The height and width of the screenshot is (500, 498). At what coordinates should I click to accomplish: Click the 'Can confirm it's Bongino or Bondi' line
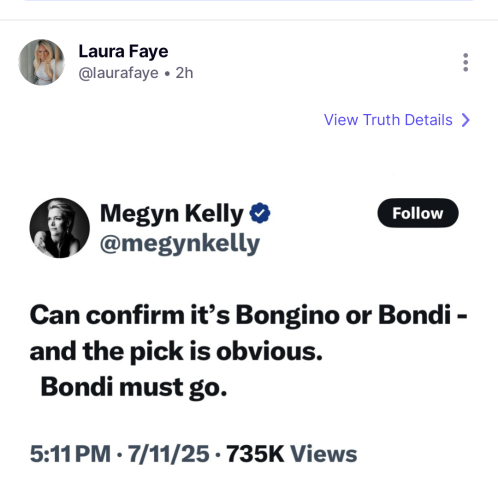(248, 315)
